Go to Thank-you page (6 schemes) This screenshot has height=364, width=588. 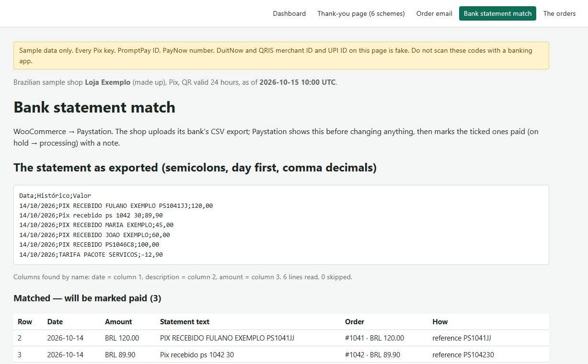point(361,13)
